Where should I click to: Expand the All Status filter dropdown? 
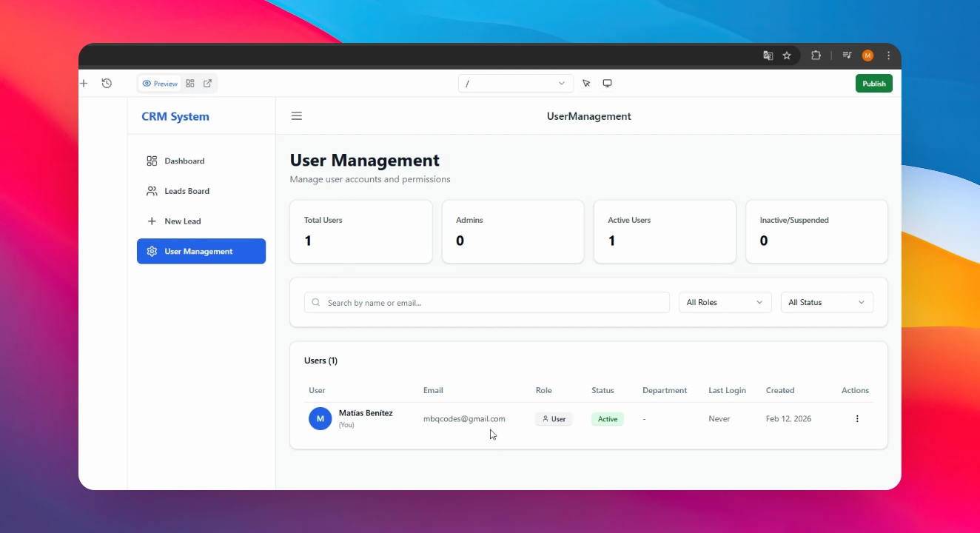828,302
